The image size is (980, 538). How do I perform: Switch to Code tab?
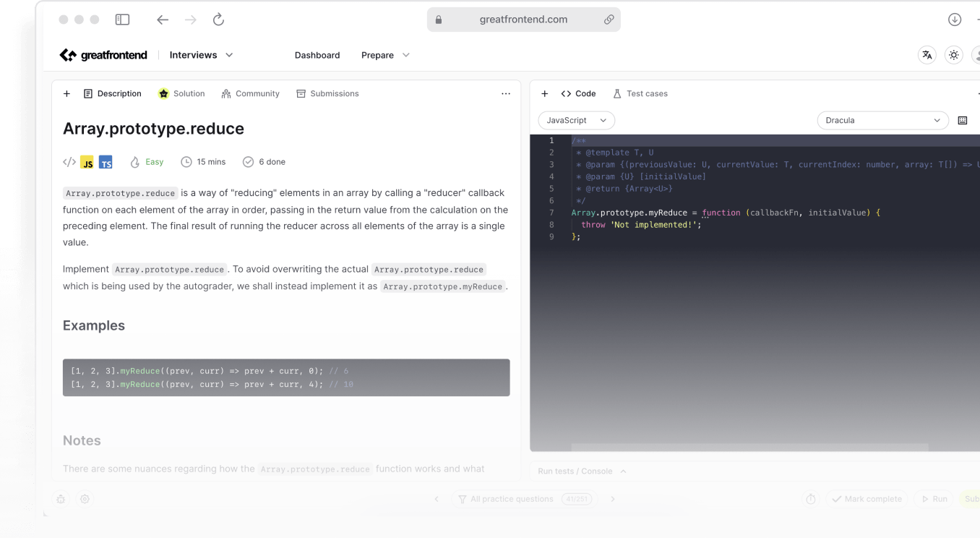[x=578, y=93]
